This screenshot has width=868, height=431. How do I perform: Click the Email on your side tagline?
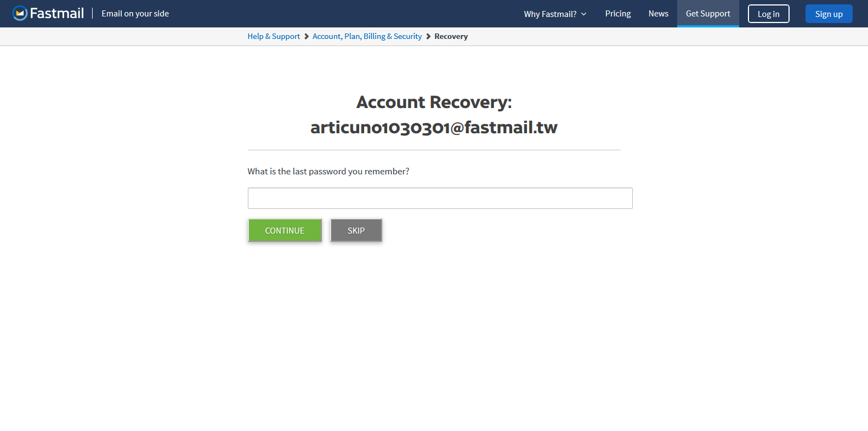tap(135, 14)
